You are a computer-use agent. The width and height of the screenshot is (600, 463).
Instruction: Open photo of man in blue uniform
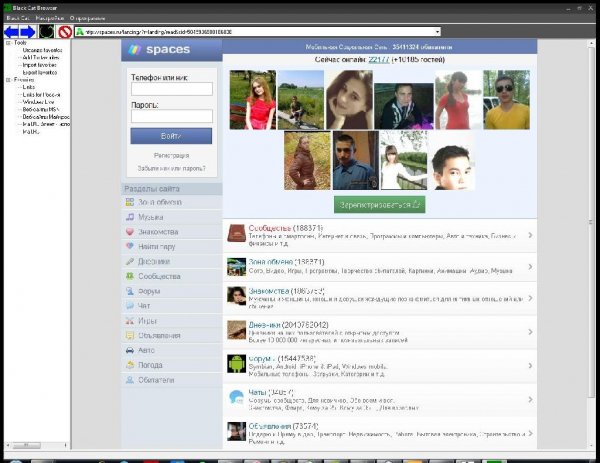[x=355, y=160]
